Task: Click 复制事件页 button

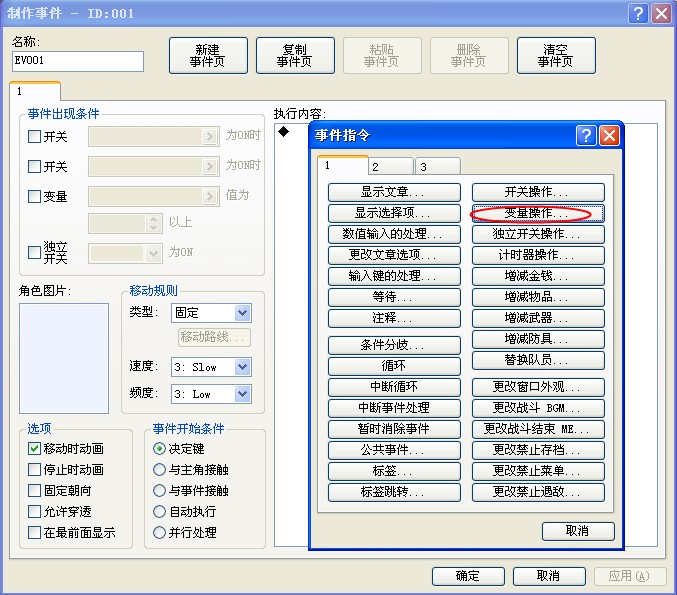Action: [x=295, y=56]
